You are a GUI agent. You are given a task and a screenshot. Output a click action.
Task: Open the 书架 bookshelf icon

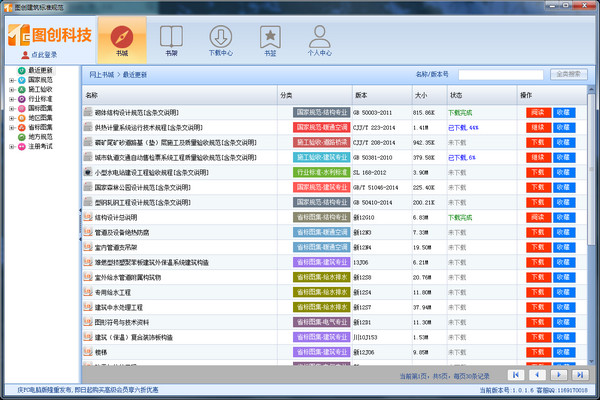(171, 39)
